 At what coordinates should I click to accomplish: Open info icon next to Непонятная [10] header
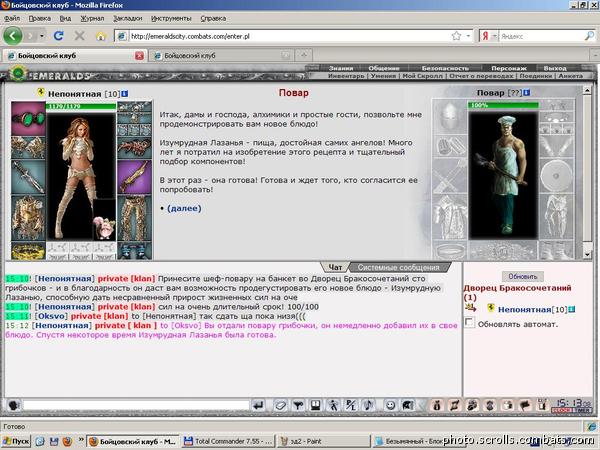pos(125,93)
